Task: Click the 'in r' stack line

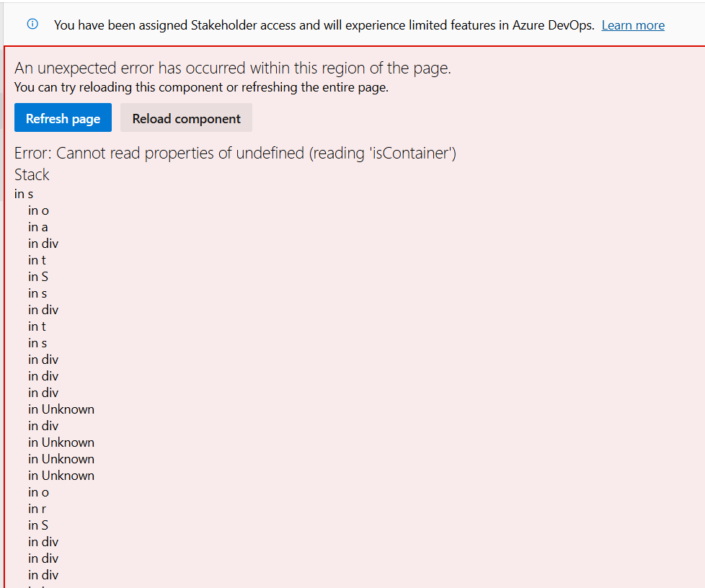Action: pos(37,509)
